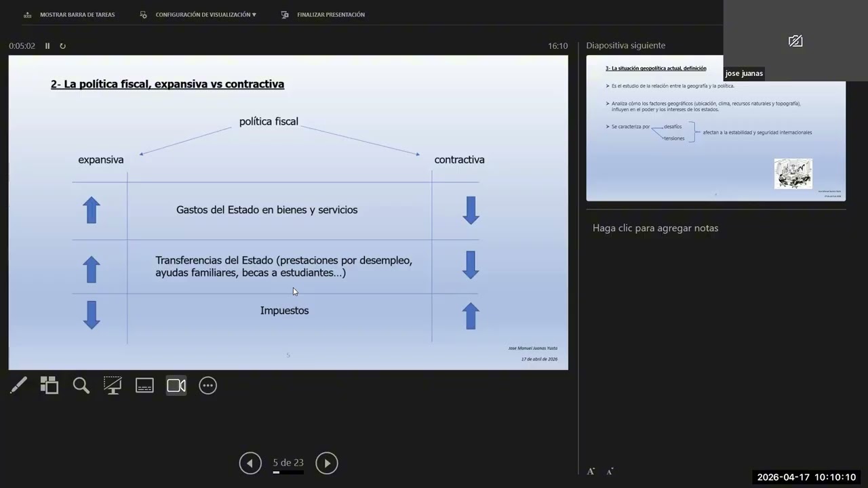Click Mostrar barra de tareas
Image resolution: width=868 pixels, height=488 pixels.
pos(69,15)
